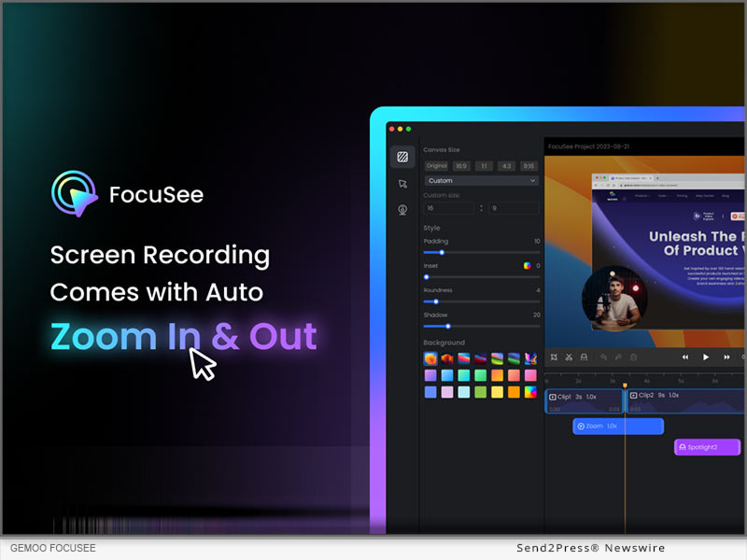Click the inset color picker icon
The height and width of the screenshot is (560, 747).
pyautogui.click(x=528, y=266)
